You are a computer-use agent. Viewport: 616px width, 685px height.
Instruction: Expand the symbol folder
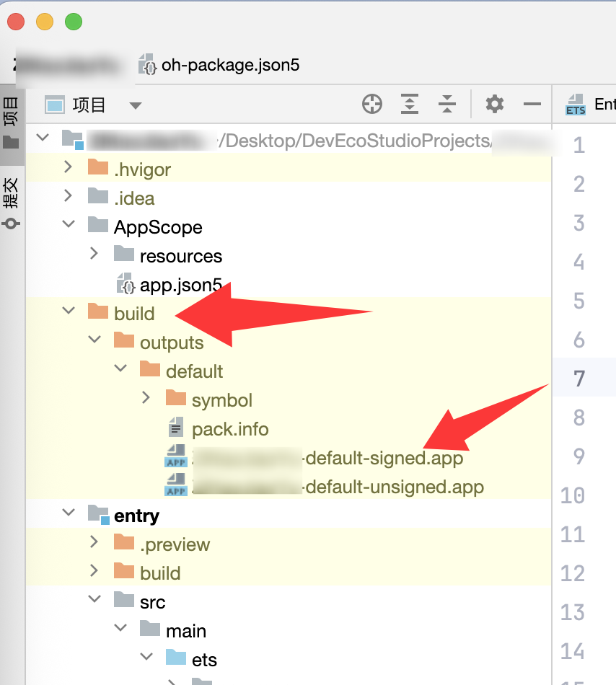pos(146,397)
